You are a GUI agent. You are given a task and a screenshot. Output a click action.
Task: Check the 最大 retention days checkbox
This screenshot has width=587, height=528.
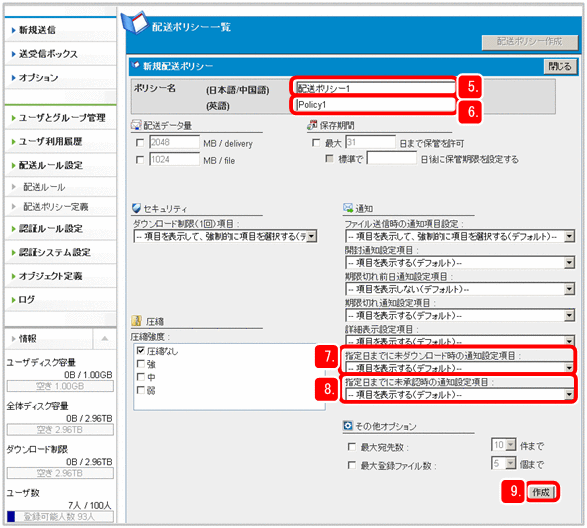click(x=316, y=143)
